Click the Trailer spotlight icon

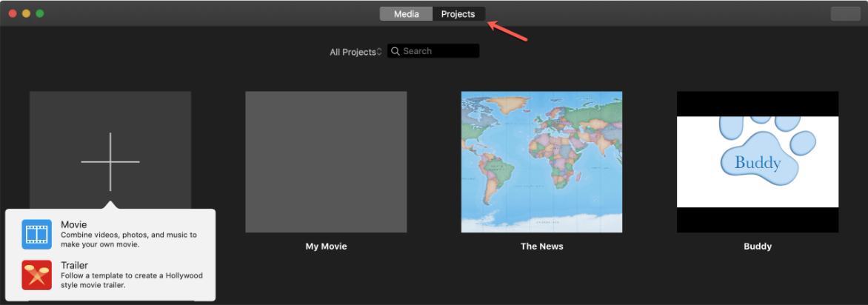[36, 275]
